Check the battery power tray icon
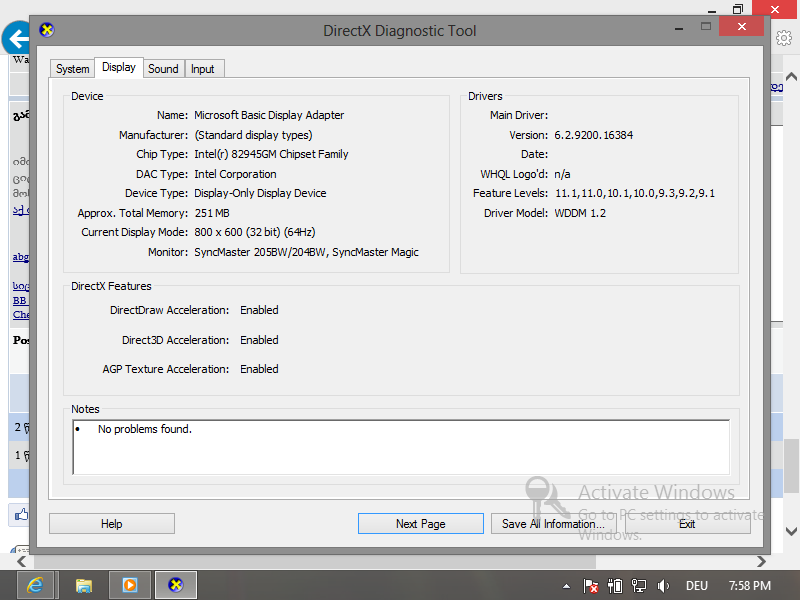 tap(615, 586)
